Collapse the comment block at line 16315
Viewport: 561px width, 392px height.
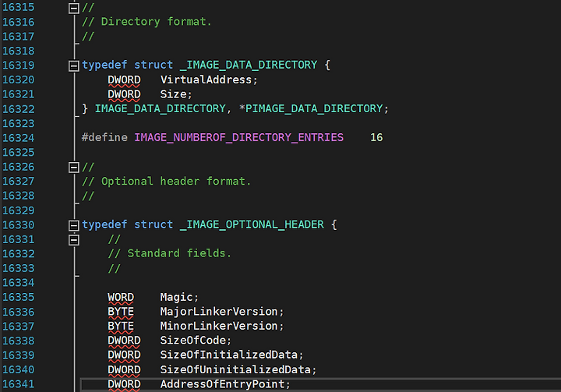[74, 8]
